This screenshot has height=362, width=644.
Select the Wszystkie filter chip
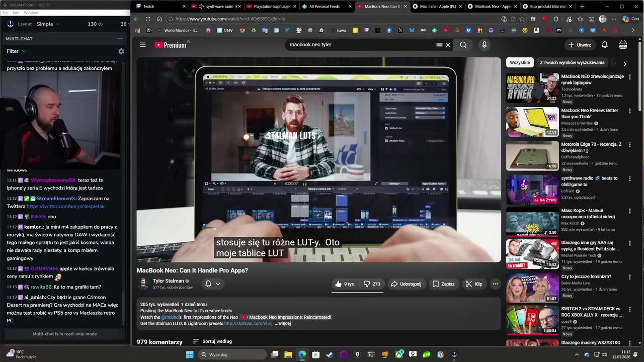[x=520, y=63]
